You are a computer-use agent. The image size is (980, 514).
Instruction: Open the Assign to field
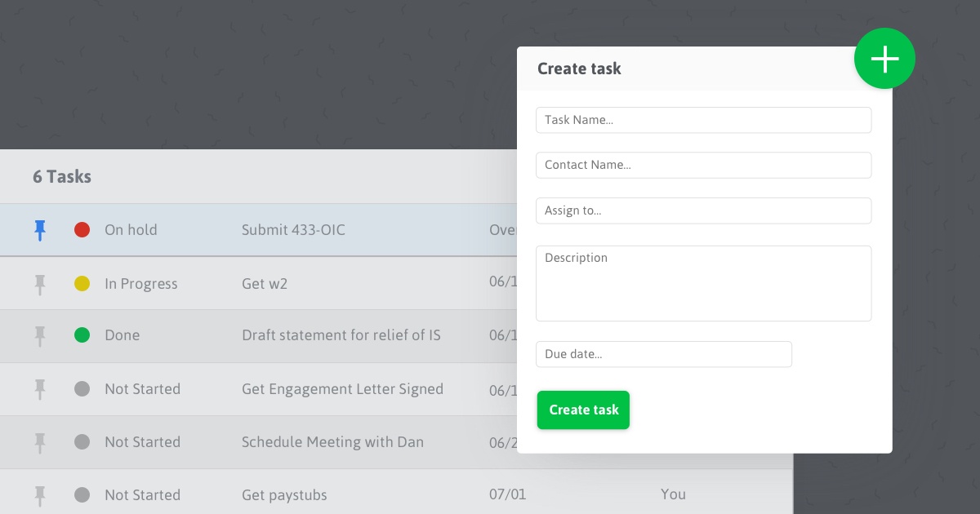pos(703,210)
